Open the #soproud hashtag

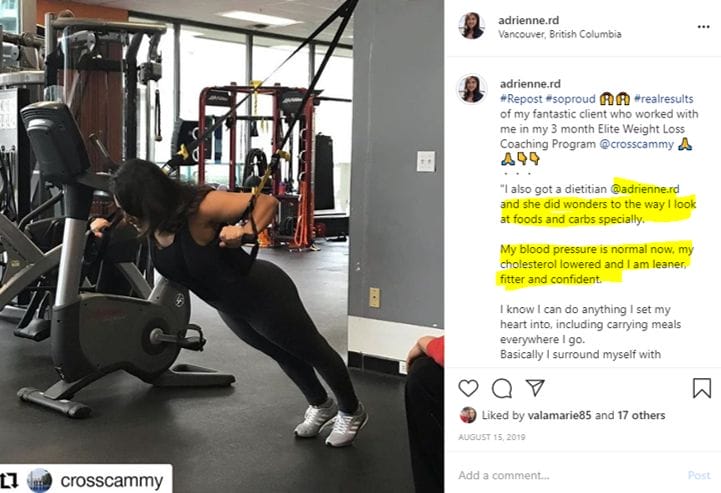point(571,98)
